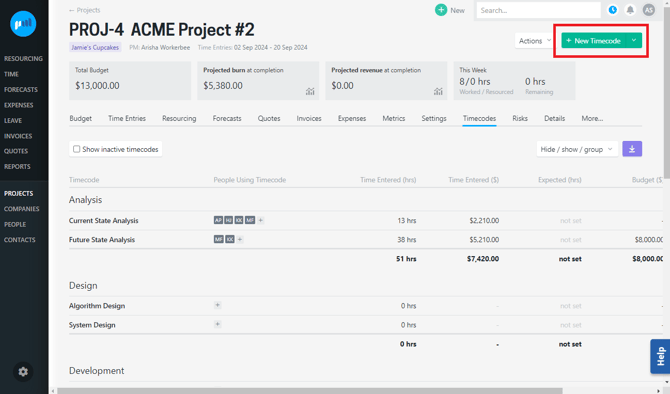Open the Projected burn chart icon
The height and width of the screenshot is (394, 670).
(310, 91)
